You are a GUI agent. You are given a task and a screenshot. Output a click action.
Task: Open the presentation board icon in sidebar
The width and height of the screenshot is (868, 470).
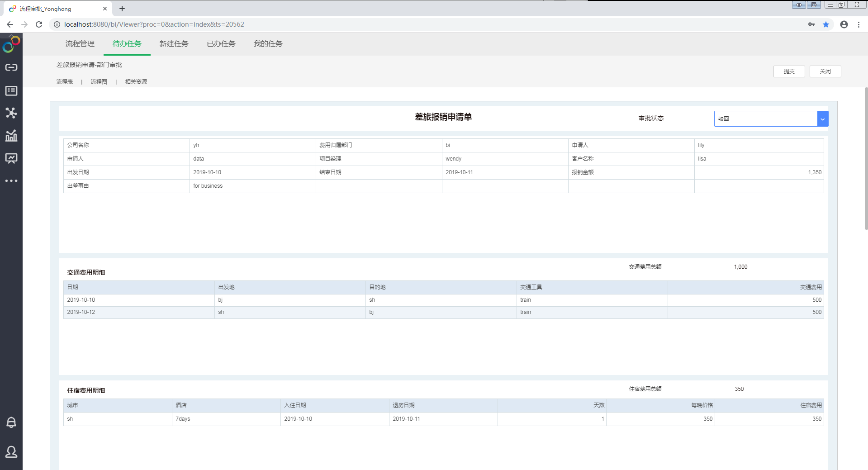coord(11,158)
